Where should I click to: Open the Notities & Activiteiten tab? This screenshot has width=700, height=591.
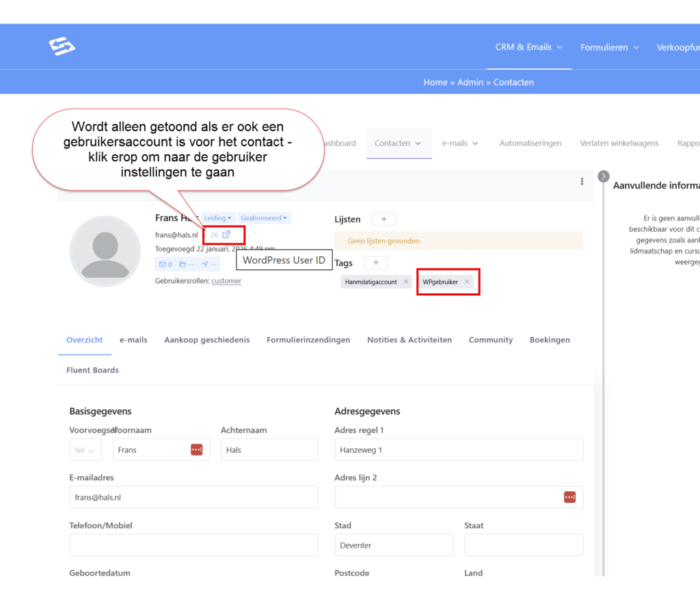tap(409, 340)
